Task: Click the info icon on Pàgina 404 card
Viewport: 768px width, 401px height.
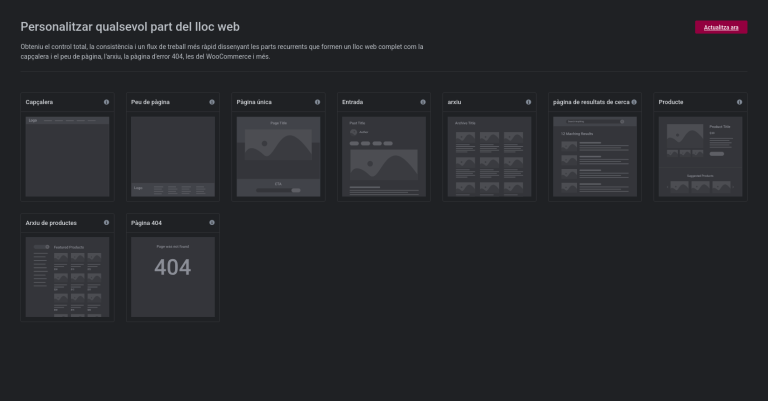Action: tap(212, 222)
